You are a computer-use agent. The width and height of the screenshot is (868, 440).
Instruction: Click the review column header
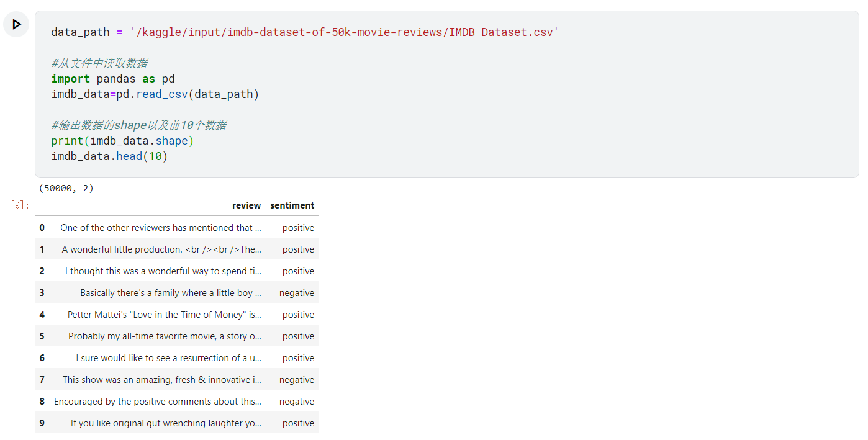pos(246,205)
